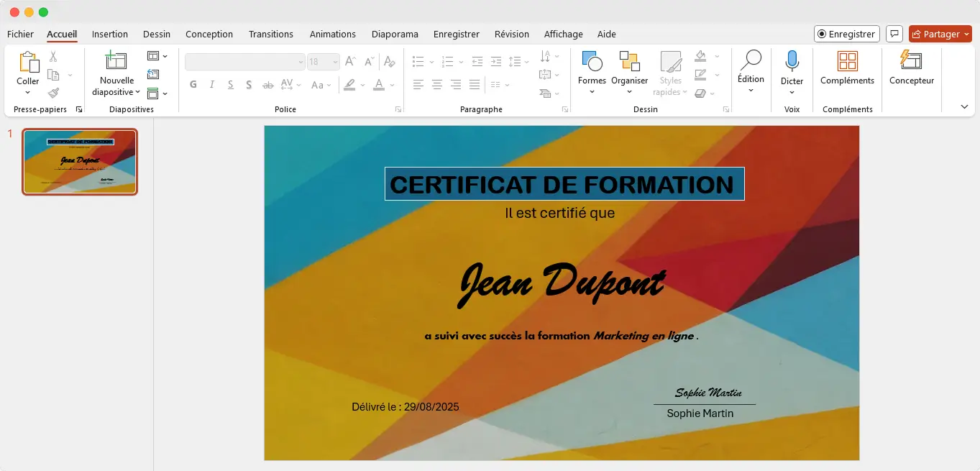Switch to the Diaporama tab

pos(395,34)
